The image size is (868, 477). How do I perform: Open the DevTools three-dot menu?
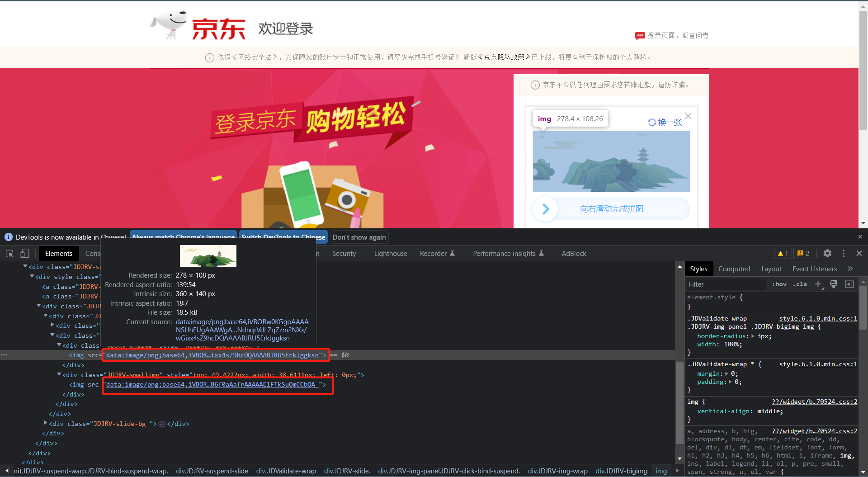point(844,253)
